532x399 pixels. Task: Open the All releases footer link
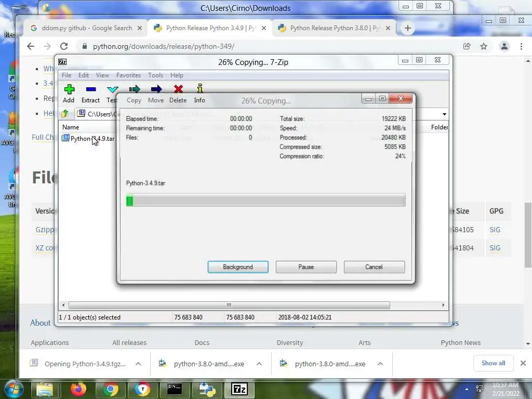(x=129, y=343)
